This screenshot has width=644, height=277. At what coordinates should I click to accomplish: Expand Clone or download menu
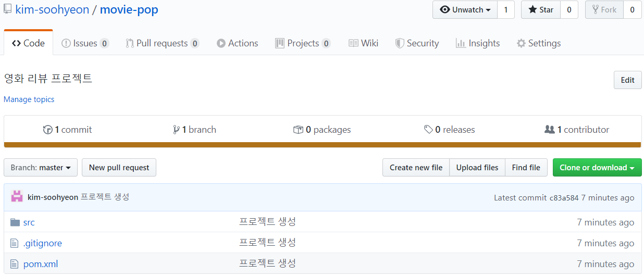(597, 168)
